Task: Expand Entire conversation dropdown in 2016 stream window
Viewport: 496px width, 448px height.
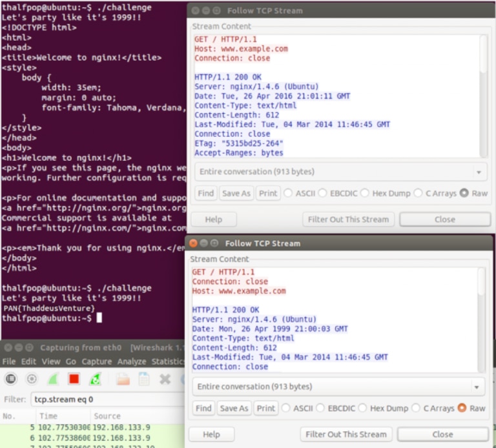Action: click(341, 172)
